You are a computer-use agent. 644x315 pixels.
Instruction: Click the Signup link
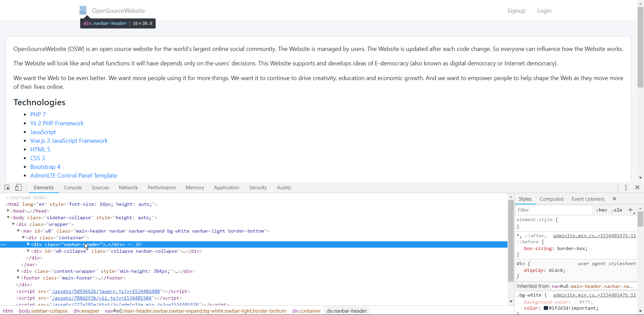(516, 11)
